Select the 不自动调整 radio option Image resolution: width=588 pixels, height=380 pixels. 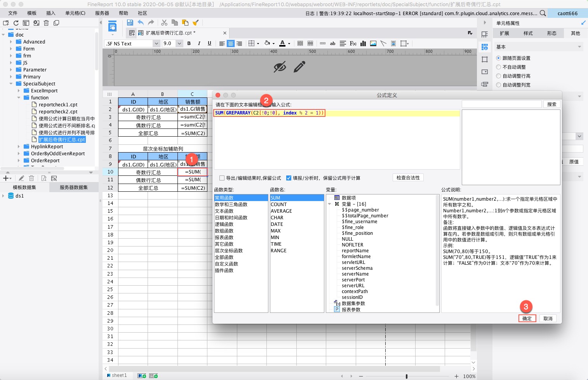pos(499,67)
